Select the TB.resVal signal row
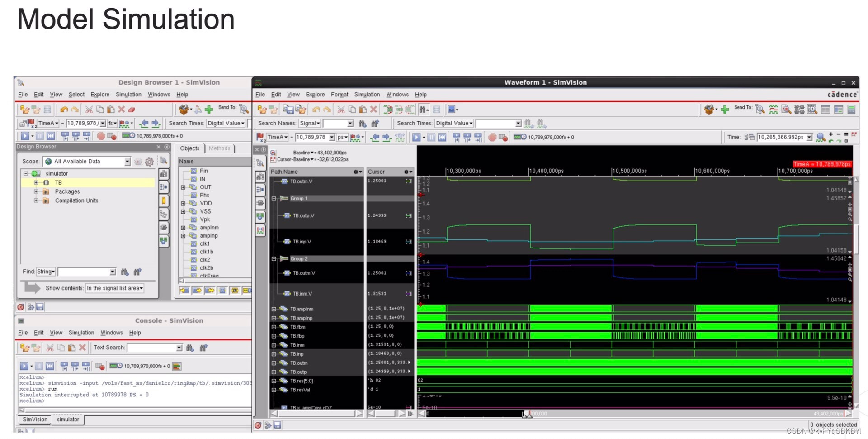Viewport: 868px width, 439px height. tap(300, 390)
